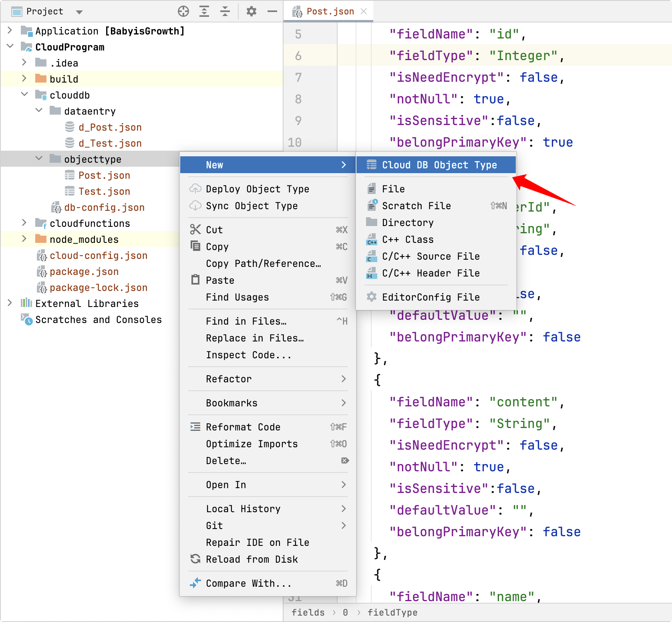Choose Reload from Disk

pyautogui.click(x=268, y=559)
